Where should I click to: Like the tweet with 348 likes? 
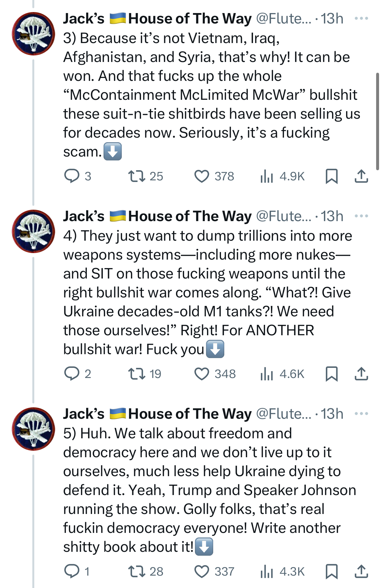pyautogui.click(x=202, y=374)
